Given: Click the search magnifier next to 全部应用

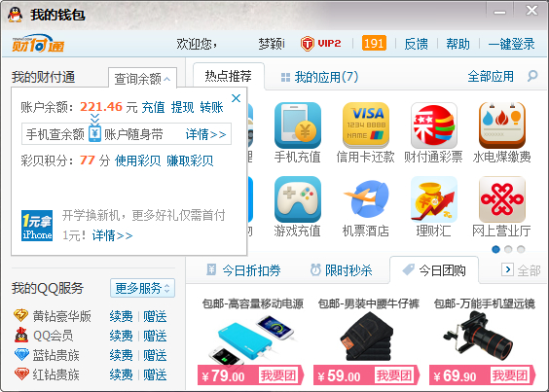Looking at the screenshot, I should [532, 76].
